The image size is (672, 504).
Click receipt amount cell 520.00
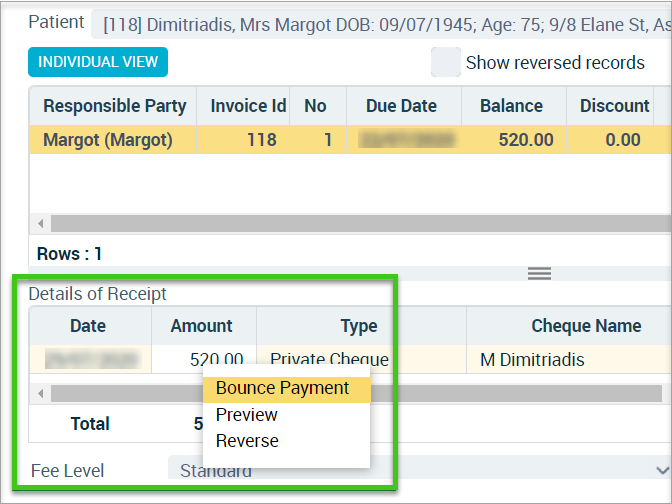[204, 359]
